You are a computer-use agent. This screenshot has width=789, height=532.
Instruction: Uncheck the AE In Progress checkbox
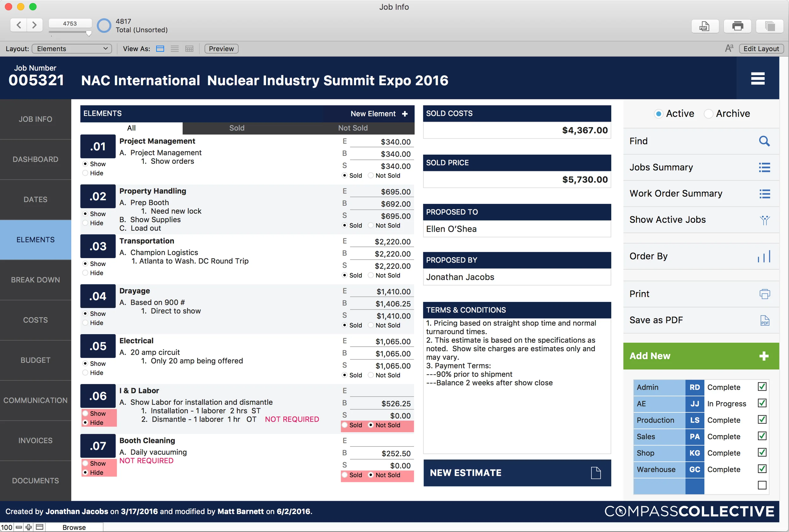point(762,403)
